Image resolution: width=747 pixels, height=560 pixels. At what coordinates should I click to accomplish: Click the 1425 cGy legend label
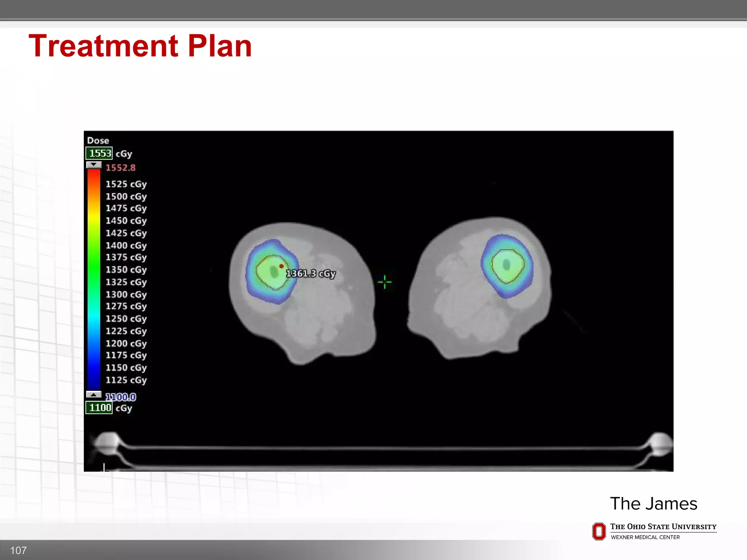coord(126,233)
